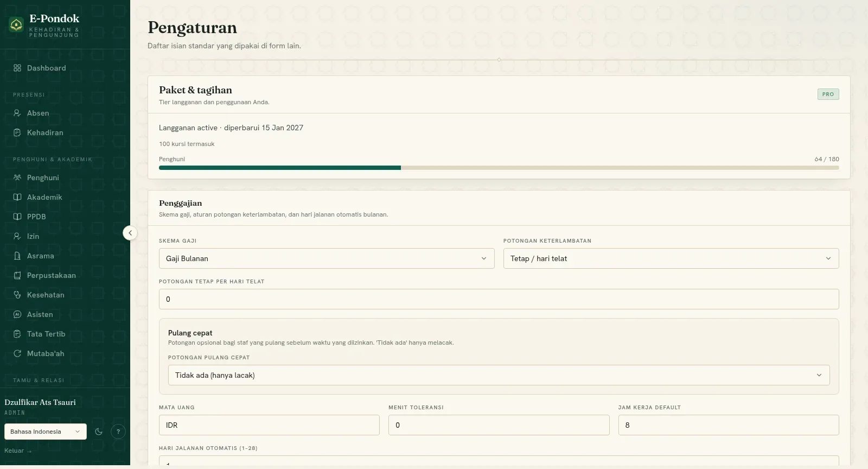Screen dimensions: 868x469
Task: Click the "Paket & tagihan" card heading
Action: click(195, 90)
